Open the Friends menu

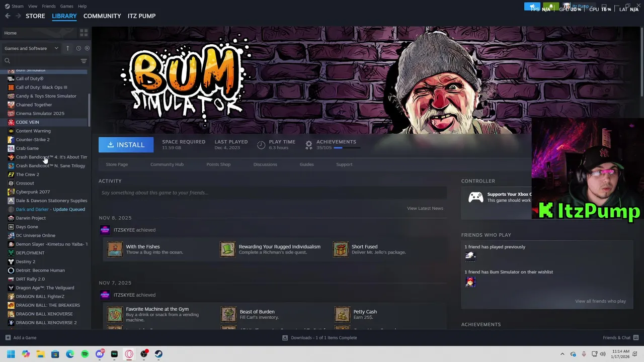point(49,6)
